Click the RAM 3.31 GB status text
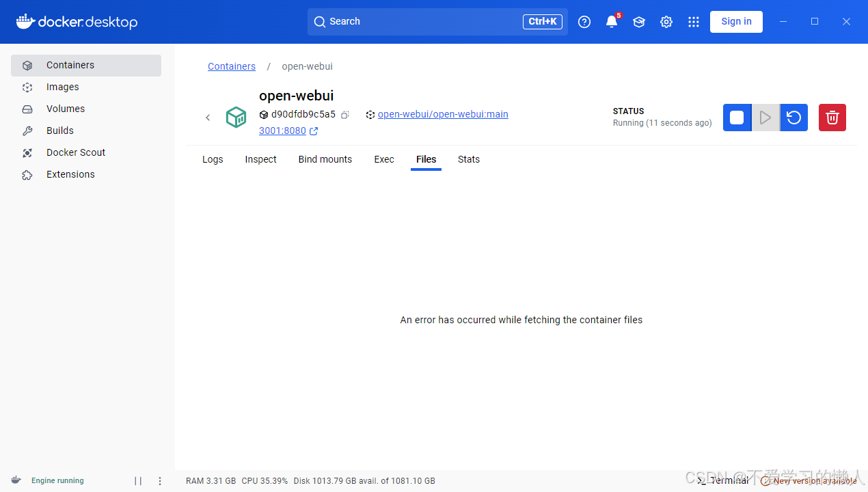 (211, 481)
